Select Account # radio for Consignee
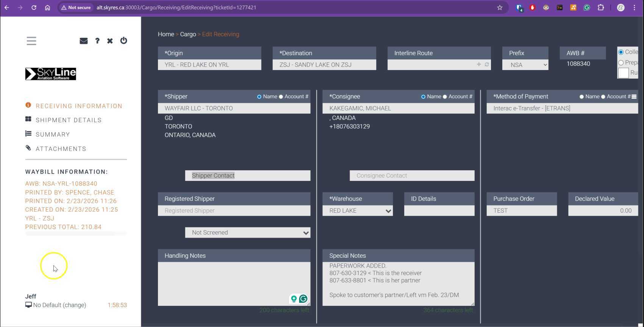This screenshot has width=644, height=327. (445, 97)
